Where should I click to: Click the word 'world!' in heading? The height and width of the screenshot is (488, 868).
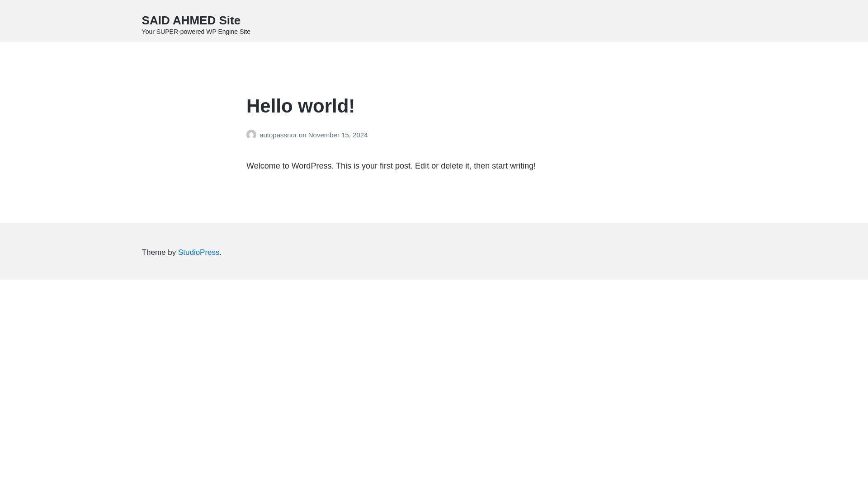[326, 106]
